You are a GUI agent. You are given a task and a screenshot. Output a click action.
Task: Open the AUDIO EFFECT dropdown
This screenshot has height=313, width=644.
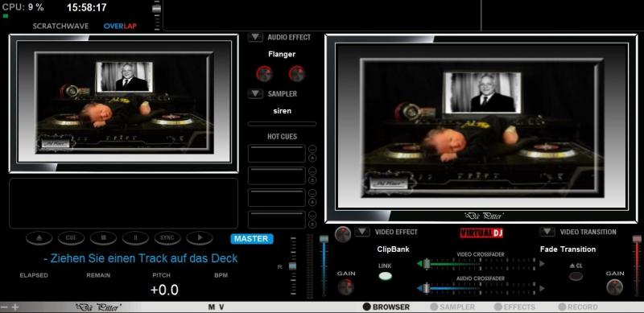(255, 37)
